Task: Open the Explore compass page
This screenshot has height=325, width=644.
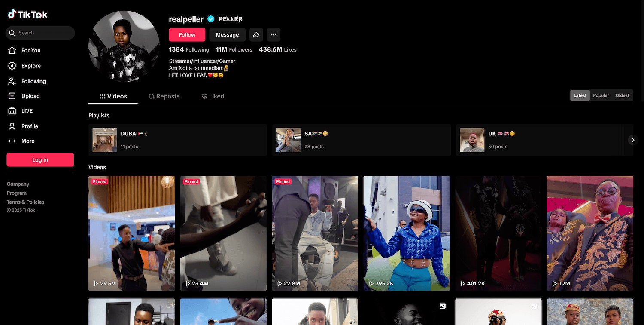Action: (x=30, y=66)
